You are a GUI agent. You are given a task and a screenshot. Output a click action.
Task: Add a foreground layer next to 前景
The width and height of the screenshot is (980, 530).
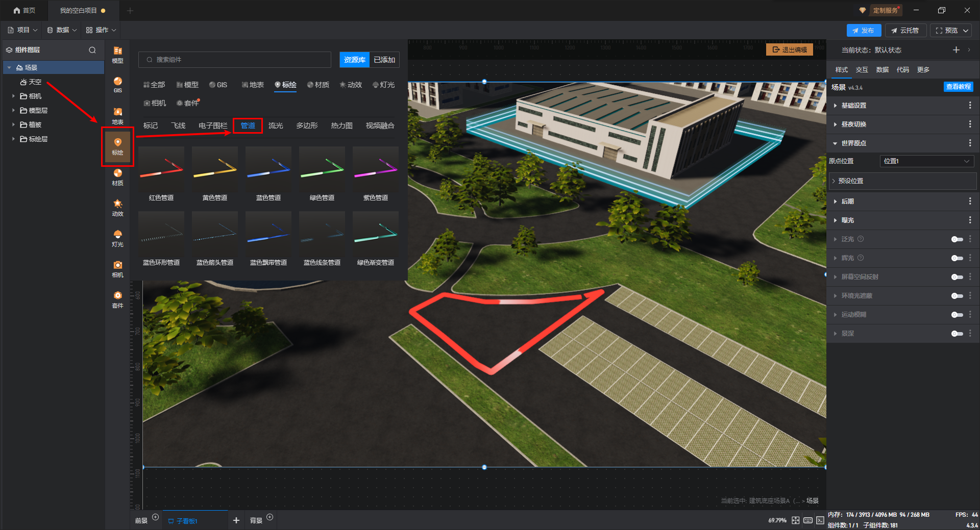(x=156, y=517)
